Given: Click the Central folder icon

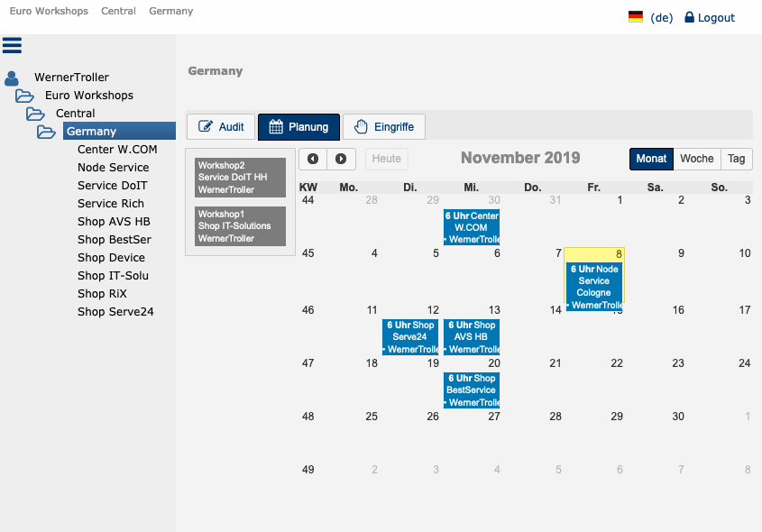Looking at the screenshot, I should click(35, 114).
